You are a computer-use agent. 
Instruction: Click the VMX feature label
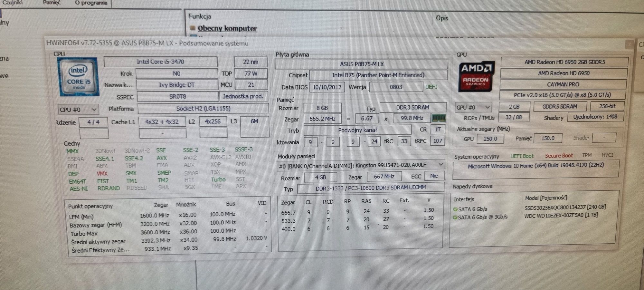102,173
